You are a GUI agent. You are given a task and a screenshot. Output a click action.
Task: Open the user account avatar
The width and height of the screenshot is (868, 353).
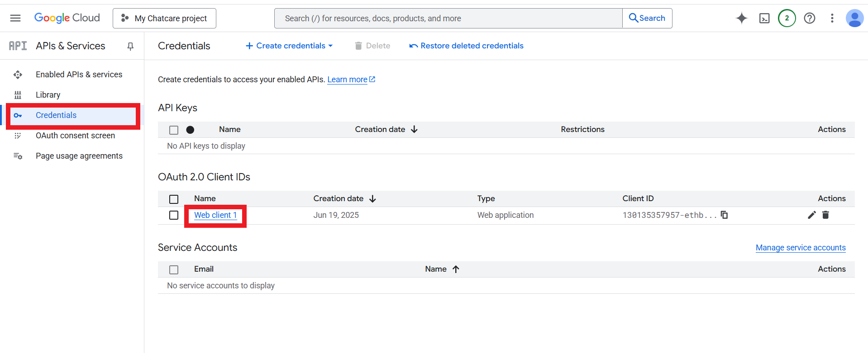click(x=854, y=18)
